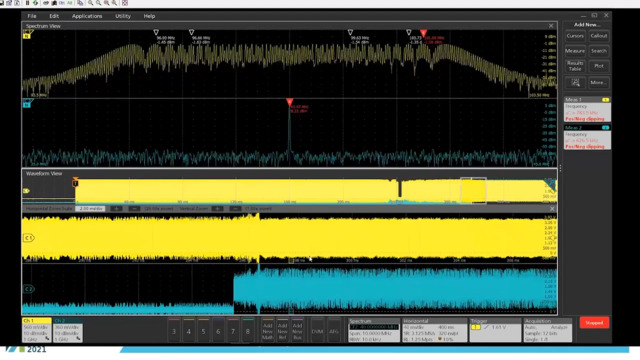Close the waveform zoom view

(552, 209)
